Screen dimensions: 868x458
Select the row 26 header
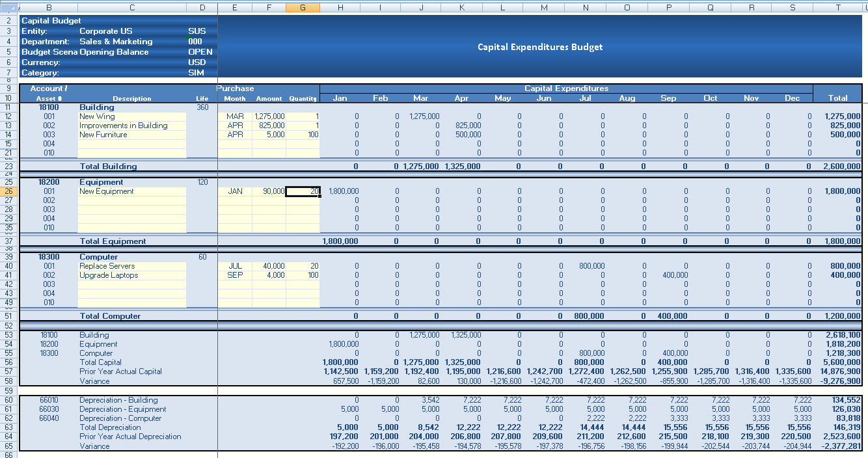pyautogui.click(x=9, y=191)
